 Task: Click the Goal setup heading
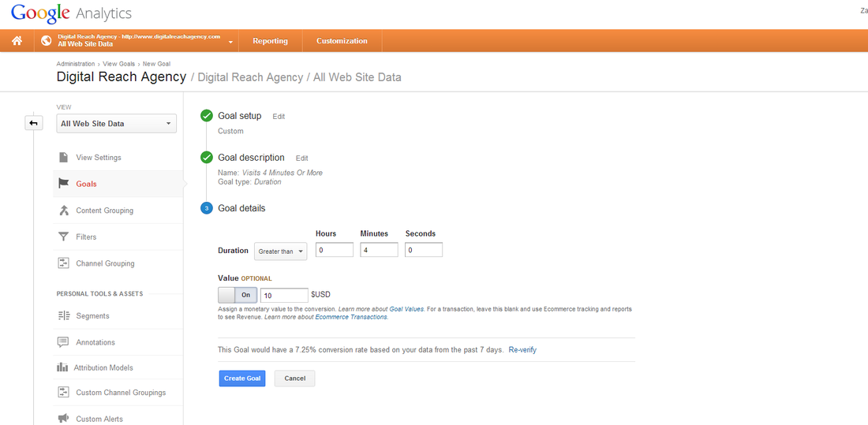click(x=240, y=116)
